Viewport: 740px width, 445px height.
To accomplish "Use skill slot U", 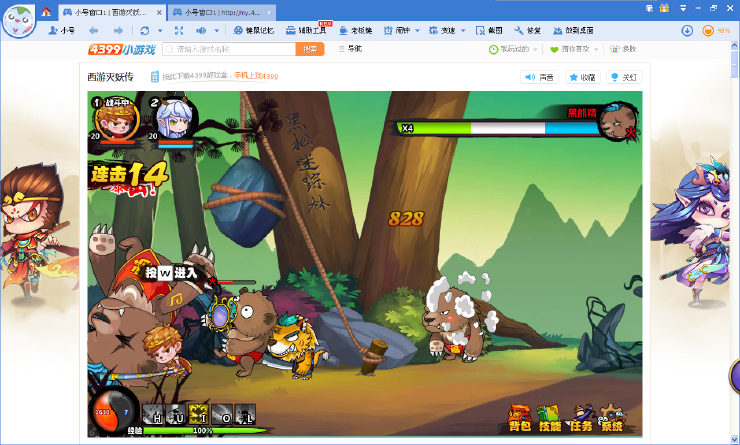I will coord(176,414).
